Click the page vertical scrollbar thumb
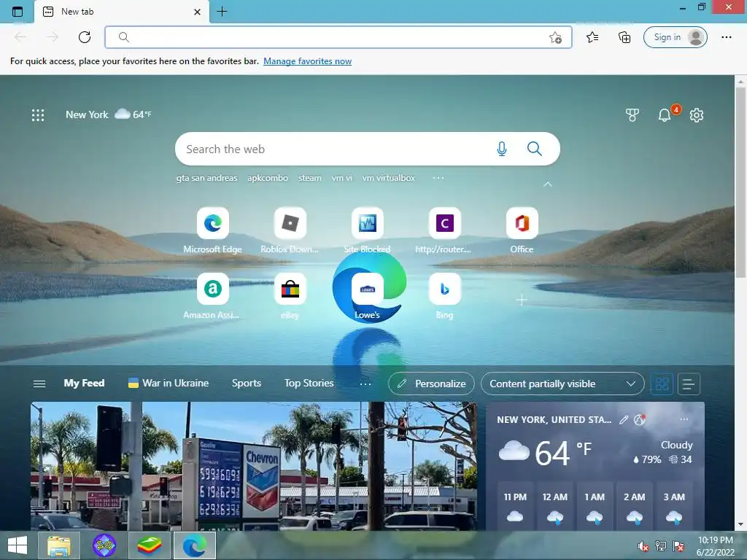747x560 pixels. (740, 182)
